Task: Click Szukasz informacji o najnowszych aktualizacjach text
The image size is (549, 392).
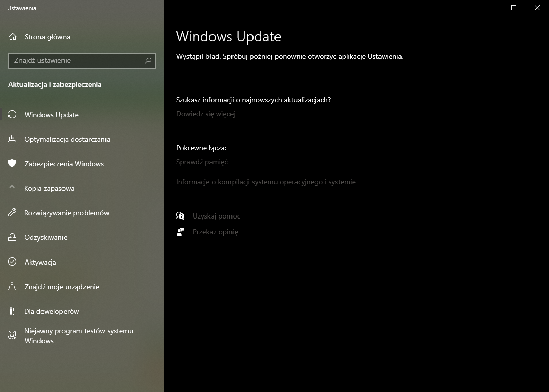Action: point(254,100)
